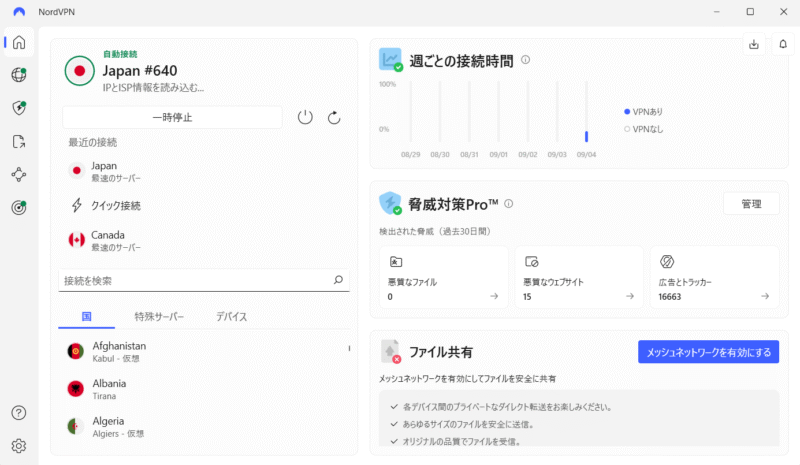Connect to recent Canada 最速のサーバー

coord(204,240)
